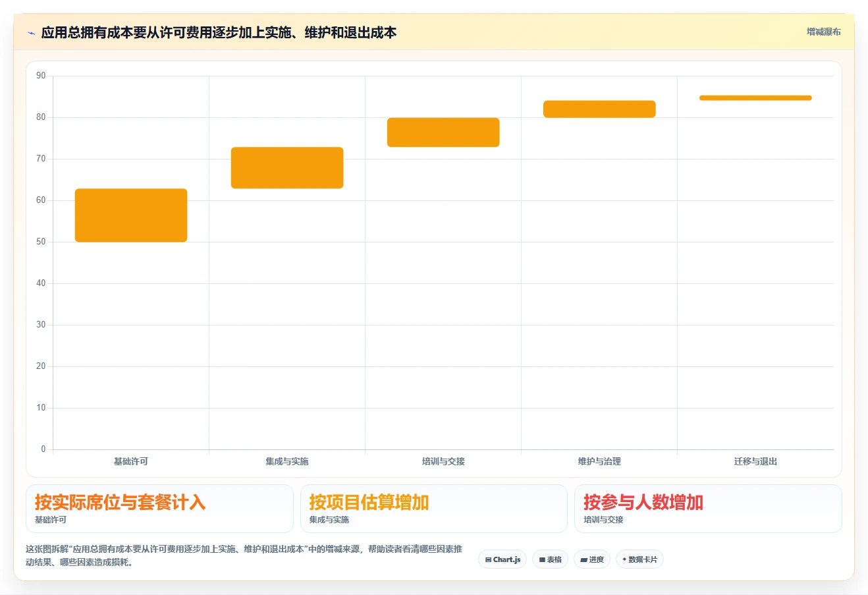The image size is (868, 595).
Task: Click the 基础许可 waterfall bar
Action: (x=131, y=215)
